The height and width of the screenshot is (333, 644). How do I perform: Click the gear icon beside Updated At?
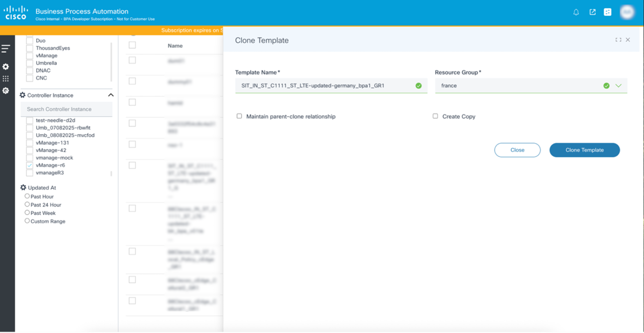(x=23, y=188)
